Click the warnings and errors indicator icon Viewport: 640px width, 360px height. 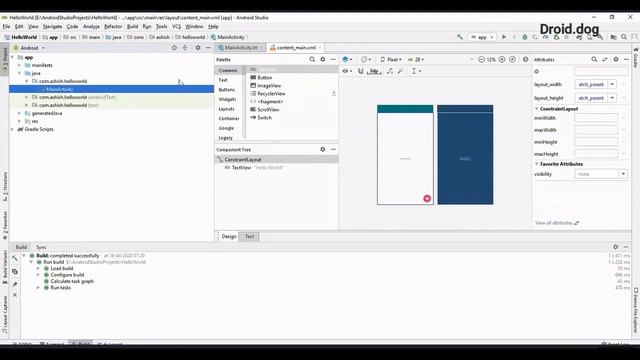tap(525, 59)
